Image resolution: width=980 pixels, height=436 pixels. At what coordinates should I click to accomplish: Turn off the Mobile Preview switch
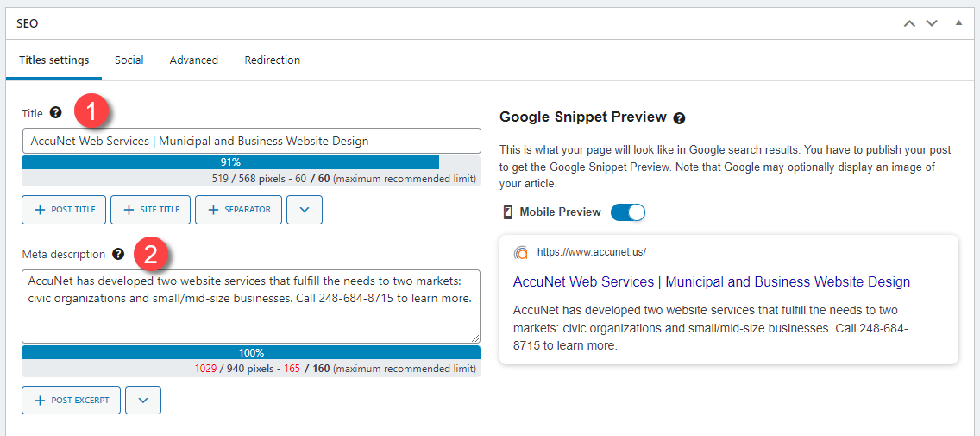[x=627, y=212]
